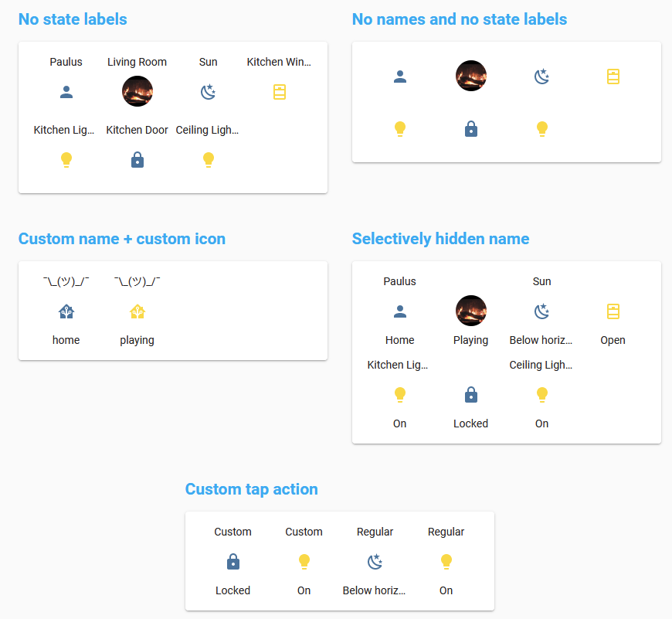Select the Kitchen Window icon in No state labels

pos(279,93)
